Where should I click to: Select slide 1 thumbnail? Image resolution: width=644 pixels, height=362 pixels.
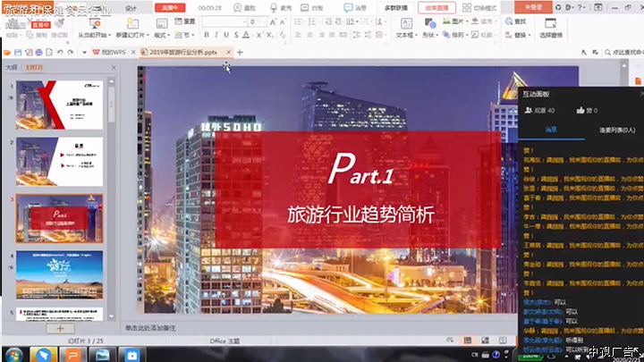(x=60, y=105)
